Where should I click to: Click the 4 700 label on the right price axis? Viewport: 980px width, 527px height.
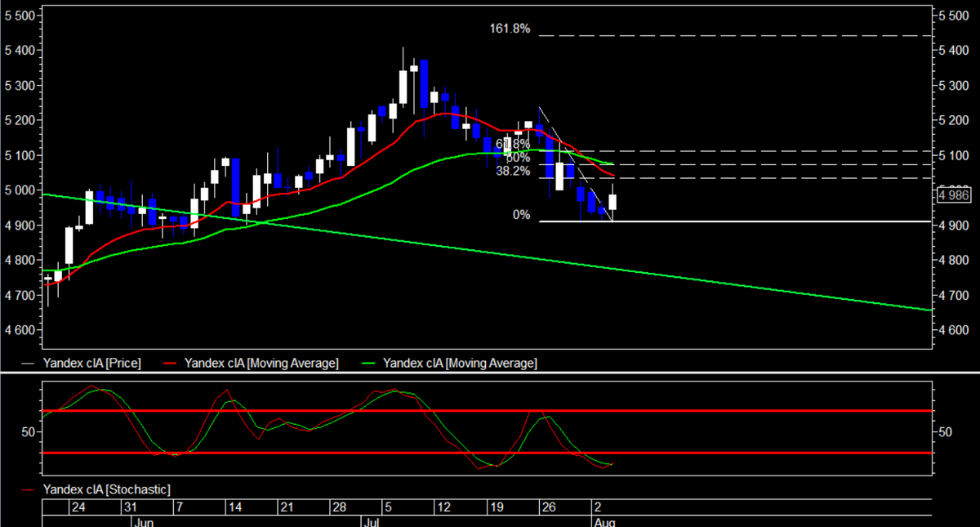tap(955, 295)
